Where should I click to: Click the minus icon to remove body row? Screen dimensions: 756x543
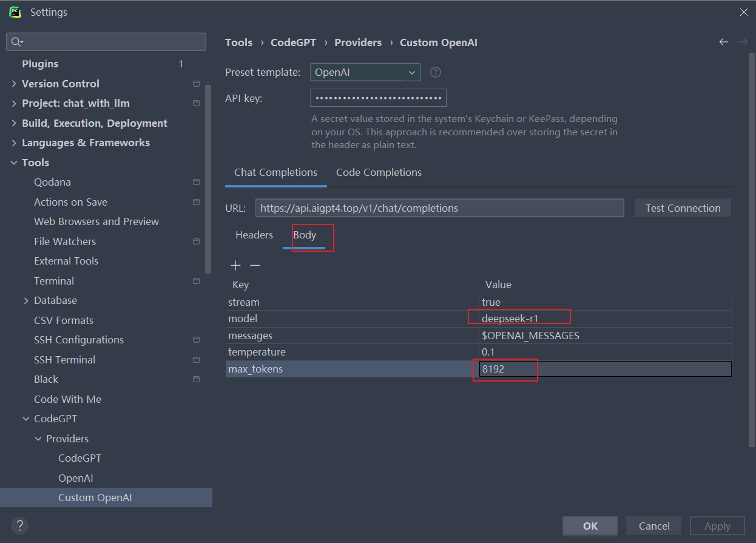point(255,266)
